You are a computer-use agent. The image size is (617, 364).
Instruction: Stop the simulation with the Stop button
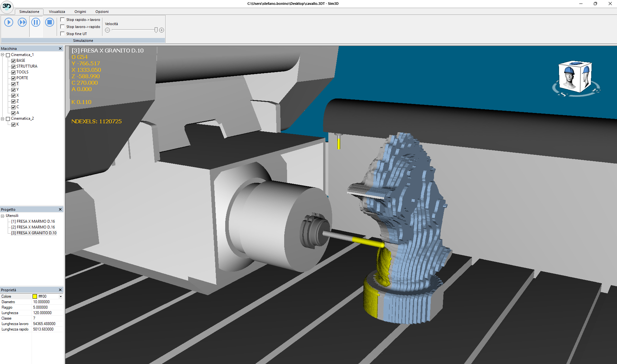click(49, 22)
